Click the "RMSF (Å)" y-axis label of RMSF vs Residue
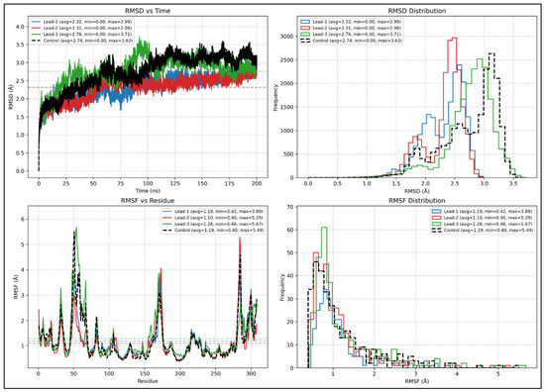 pos(15,286)
